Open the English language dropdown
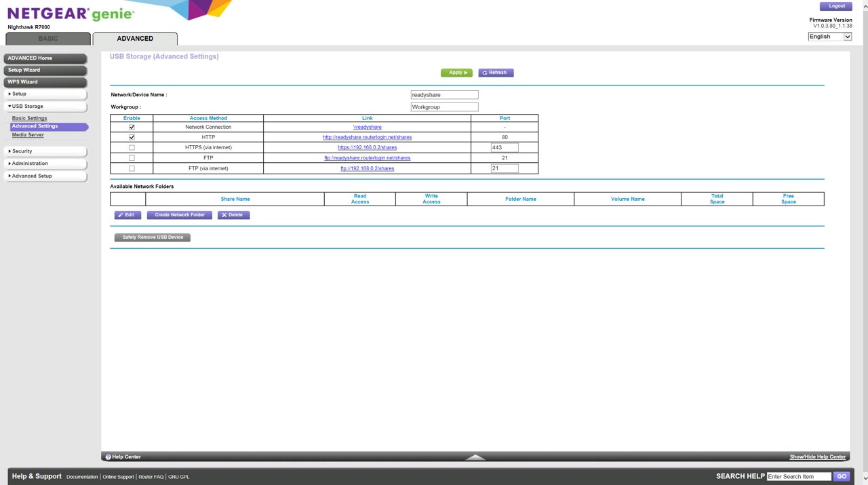This screenshot has height=485, width=868. [x=829, y=37]
